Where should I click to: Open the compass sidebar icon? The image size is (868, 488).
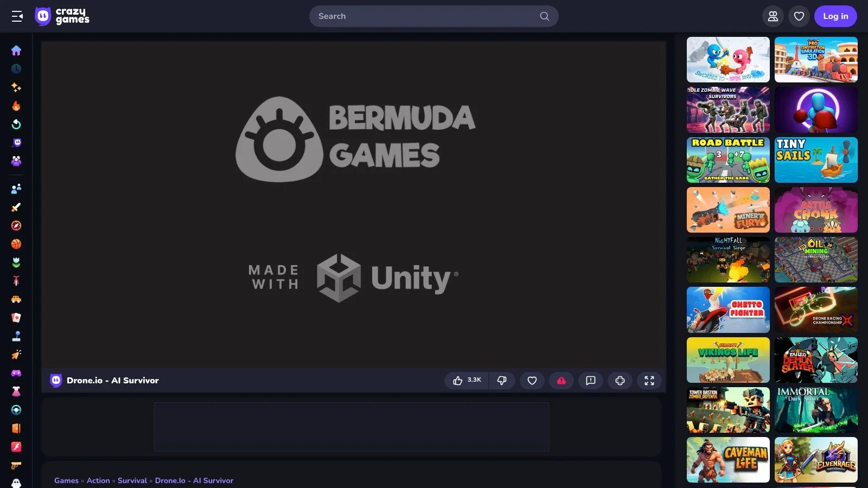pyautogui.click(x=16, y=226)
